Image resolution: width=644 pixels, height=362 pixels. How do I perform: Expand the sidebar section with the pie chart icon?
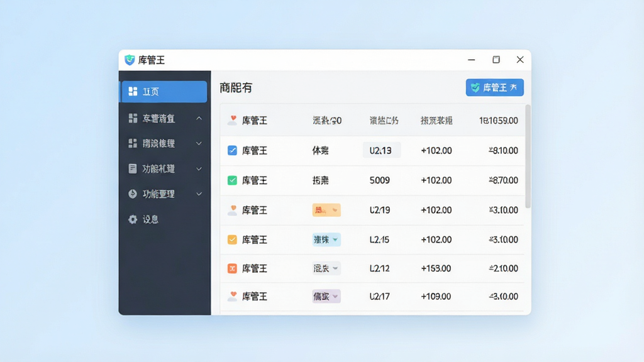click(x=199, y=194)
